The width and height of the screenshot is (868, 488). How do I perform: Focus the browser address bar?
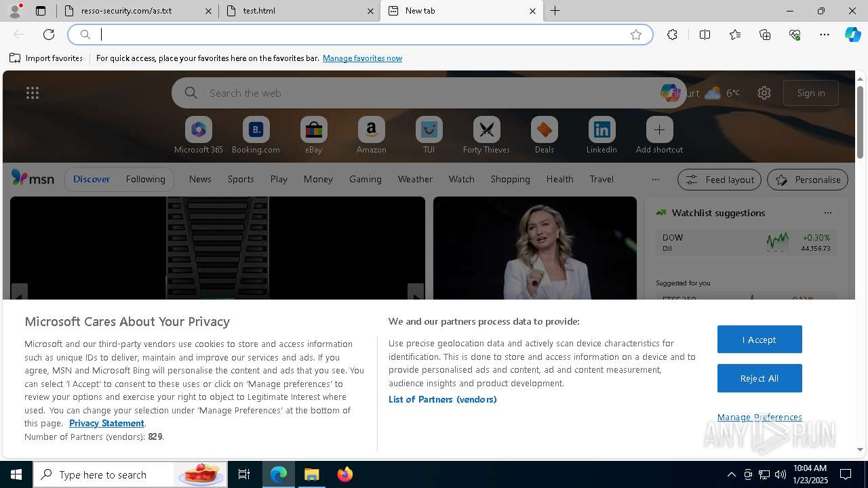click(360, 35)
